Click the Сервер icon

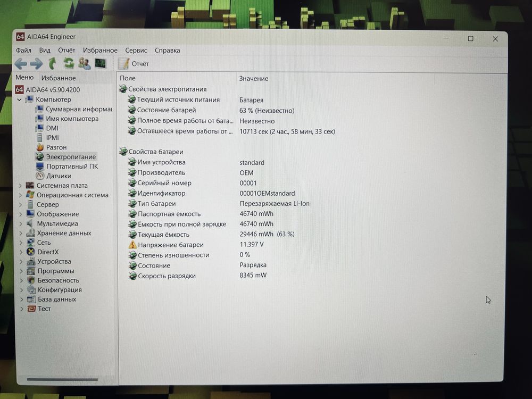tap(30, 204)
